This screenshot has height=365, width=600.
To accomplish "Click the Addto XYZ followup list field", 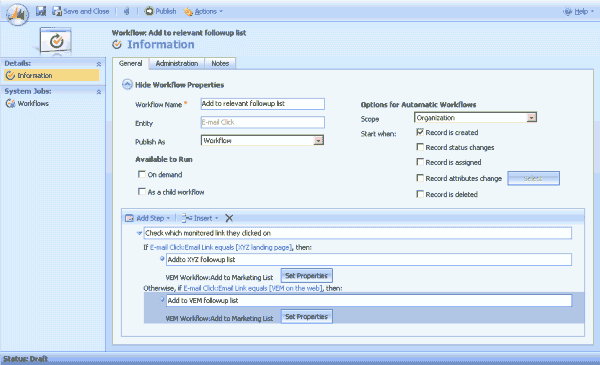I will tap(369, 259).
